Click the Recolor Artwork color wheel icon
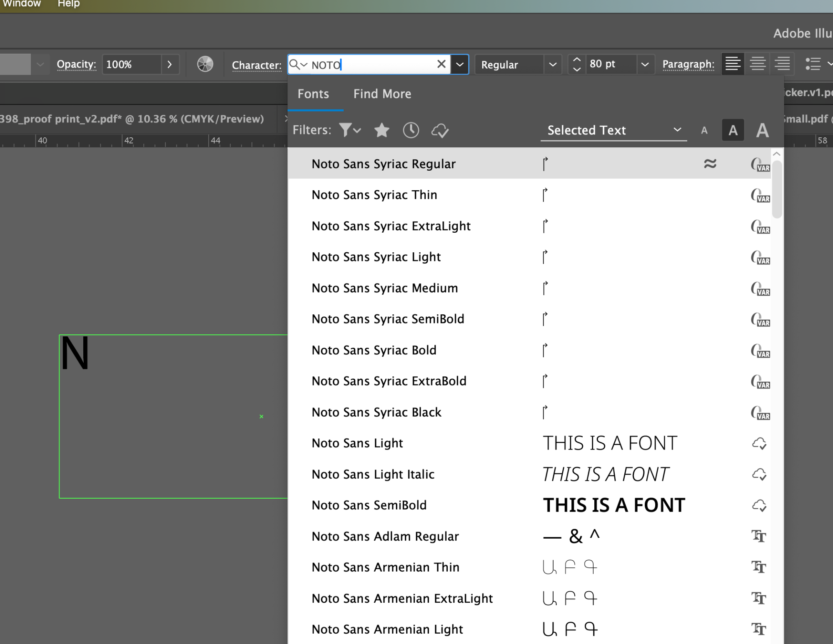The height and width of the screenshot is (644, 833). tap(205, 64)
